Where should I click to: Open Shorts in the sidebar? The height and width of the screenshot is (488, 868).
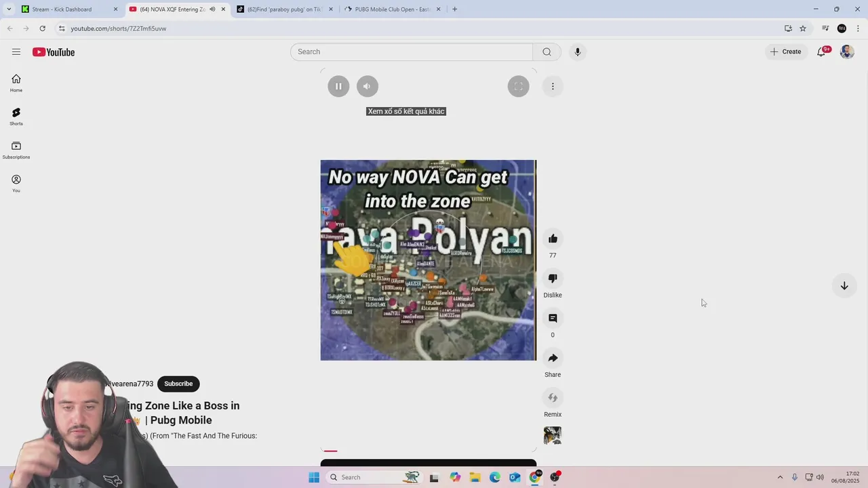point(16,117)
